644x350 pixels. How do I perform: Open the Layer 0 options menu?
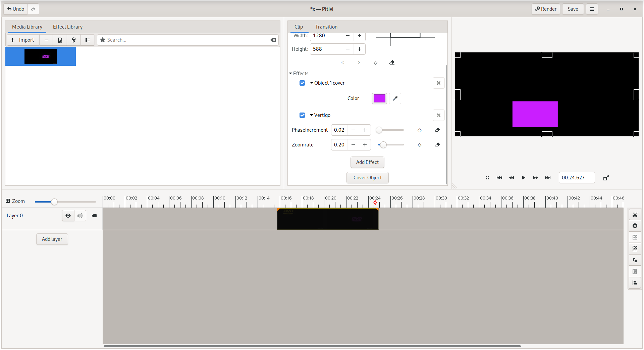pyautogui.click(x=94, y=216)
